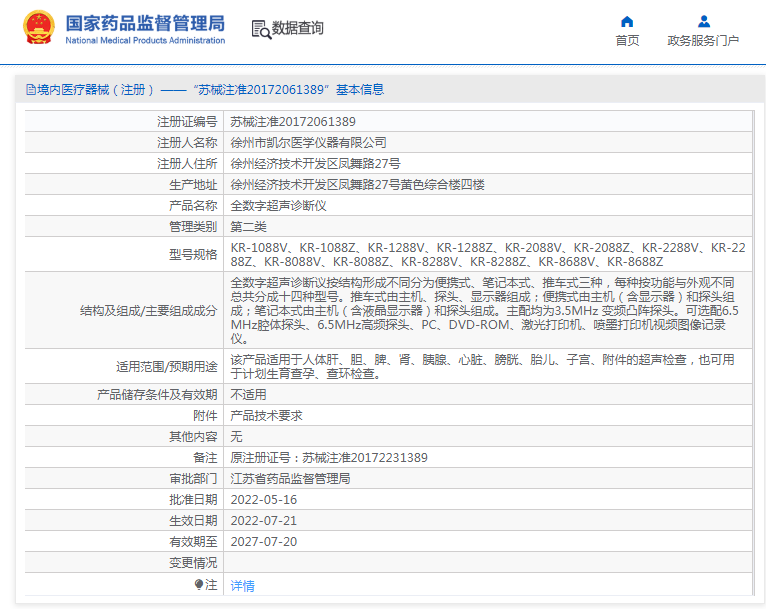Click the 备注 row label
Image resolution: width=766 pixels, height=609 pixels.
click(x=205, y=458)
